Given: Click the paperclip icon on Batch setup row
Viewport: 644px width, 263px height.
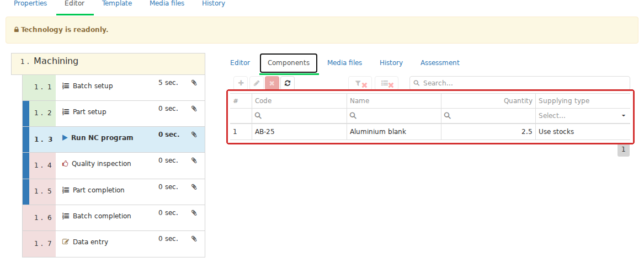Looking at the screenshot, I should click(x=194, y=83).
